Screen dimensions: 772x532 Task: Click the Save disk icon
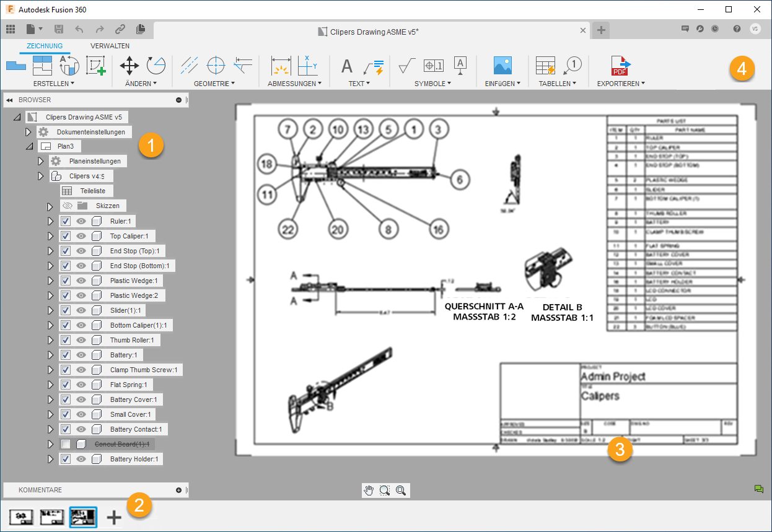[59, 29]
